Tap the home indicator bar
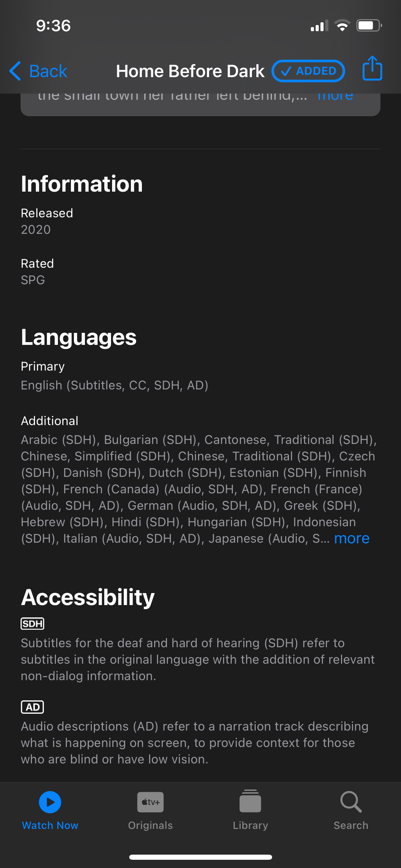 pyautogui.click(x=200, y=857)
